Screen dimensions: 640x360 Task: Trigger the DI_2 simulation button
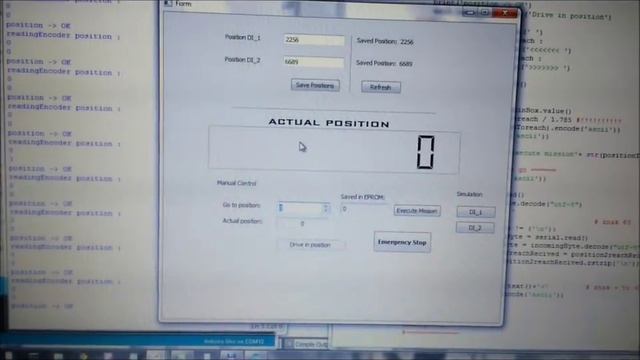point(475,228)
